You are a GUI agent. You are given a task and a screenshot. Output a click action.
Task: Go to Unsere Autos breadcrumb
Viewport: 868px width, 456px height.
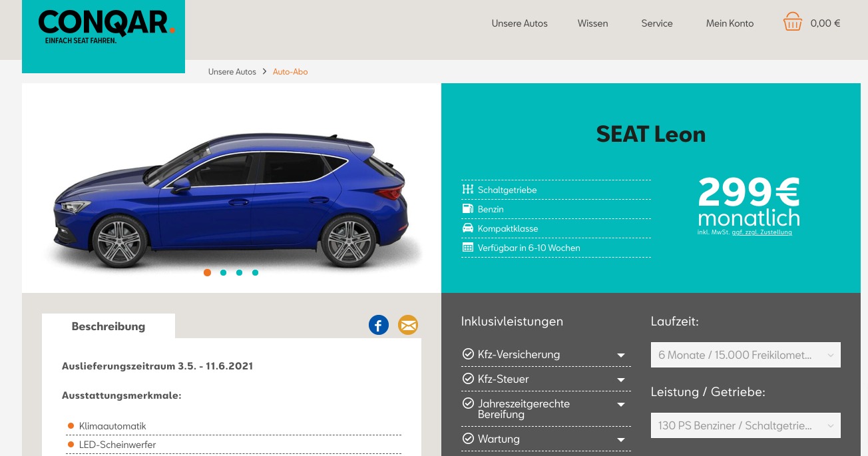click(232, 71)
